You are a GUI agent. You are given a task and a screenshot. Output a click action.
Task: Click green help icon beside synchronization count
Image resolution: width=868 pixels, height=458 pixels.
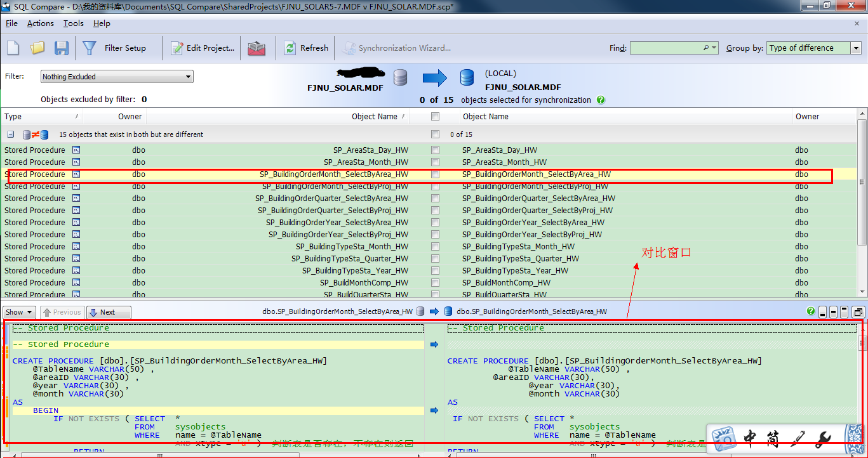601,100
